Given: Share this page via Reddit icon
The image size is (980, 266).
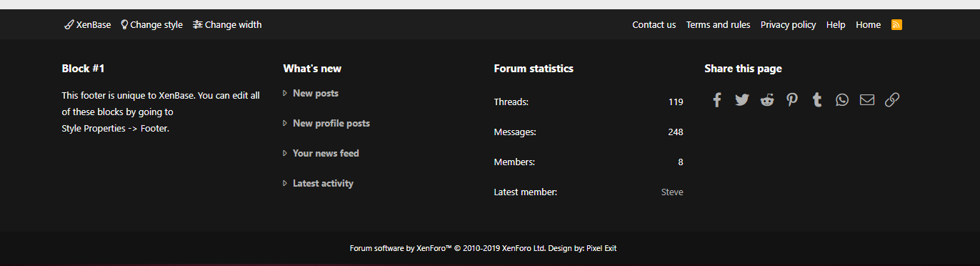Looking at the screenshot, I should [767, 100].
